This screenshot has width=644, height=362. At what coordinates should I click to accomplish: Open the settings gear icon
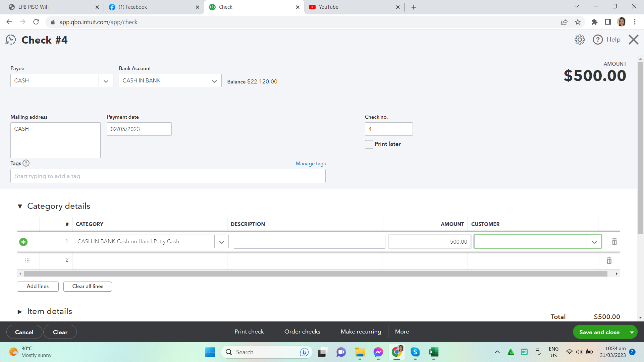click(579, 40)
